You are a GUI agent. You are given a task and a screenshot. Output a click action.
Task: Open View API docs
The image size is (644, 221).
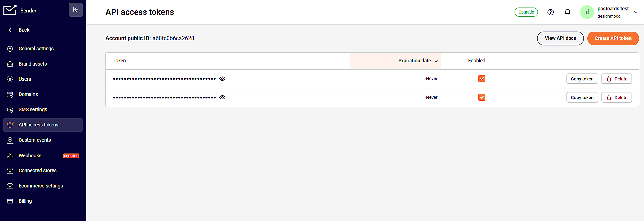560,38
